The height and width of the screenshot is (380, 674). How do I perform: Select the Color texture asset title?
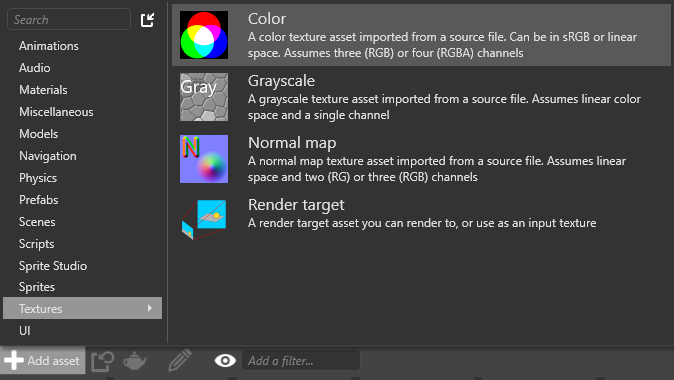tap(267, 18)
